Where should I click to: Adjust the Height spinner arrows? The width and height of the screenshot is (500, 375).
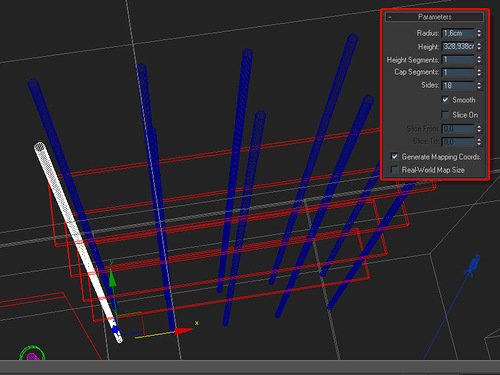click(x=479, y=46)
